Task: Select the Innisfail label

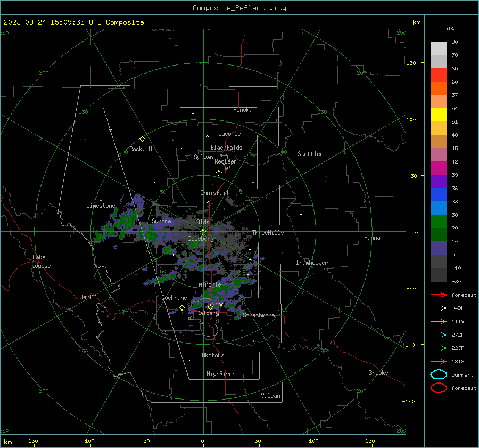Action: point(214,193)
